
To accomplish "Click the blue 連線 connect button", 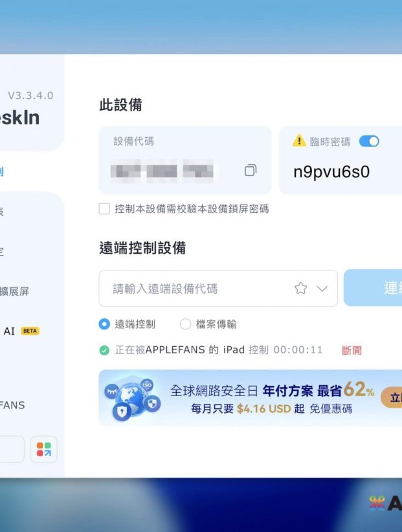I will [x=373, y=288].
